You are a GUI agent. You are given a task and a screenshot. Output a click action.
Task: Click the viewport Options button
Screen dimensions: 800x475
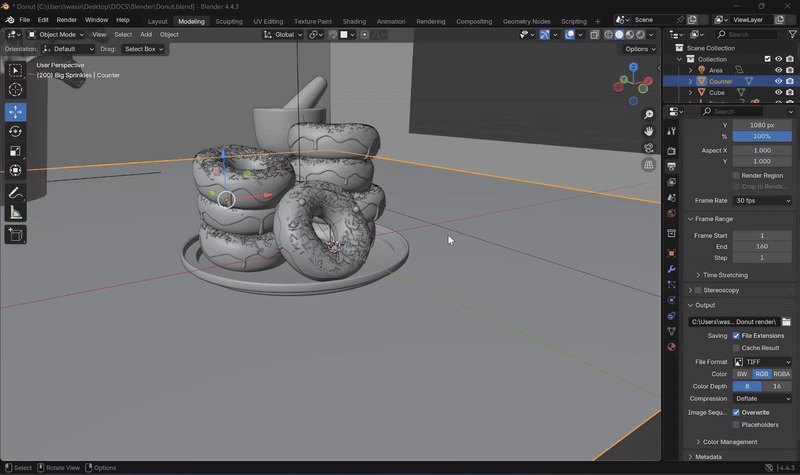tap(640, 49)
